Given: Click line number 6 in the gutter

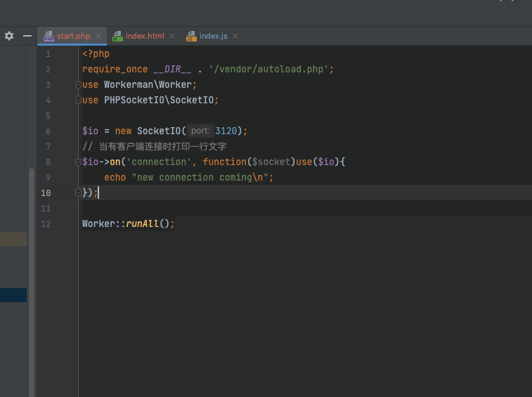Looking at the screenshot, I should [48, 131].
